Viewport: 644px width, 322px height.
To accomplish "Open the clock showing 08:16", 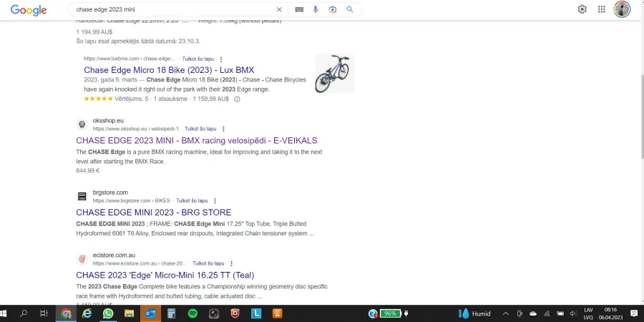I will tap(610, 314).
